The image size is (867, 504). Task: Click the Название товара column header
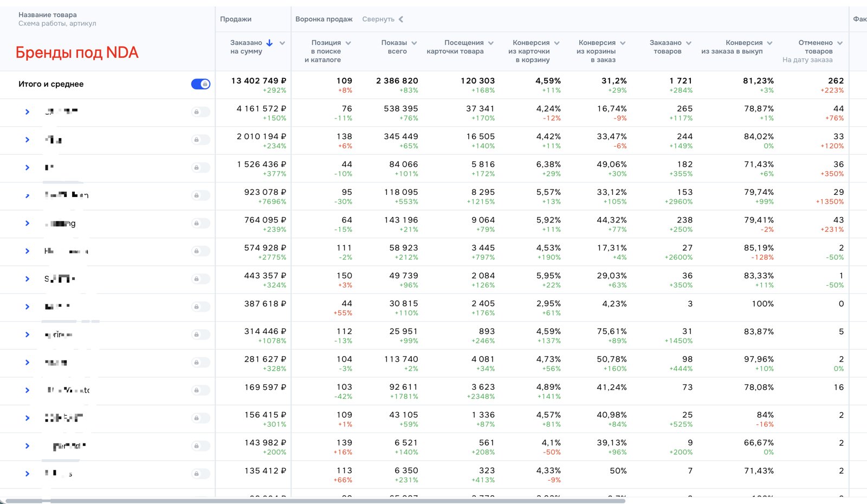[48, 15]
